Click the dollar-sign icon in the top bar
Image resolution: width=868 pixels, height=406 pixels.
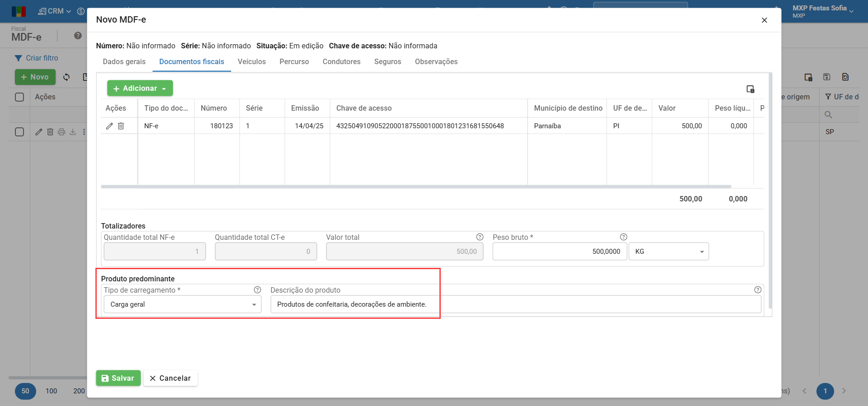tap(81, 11)
